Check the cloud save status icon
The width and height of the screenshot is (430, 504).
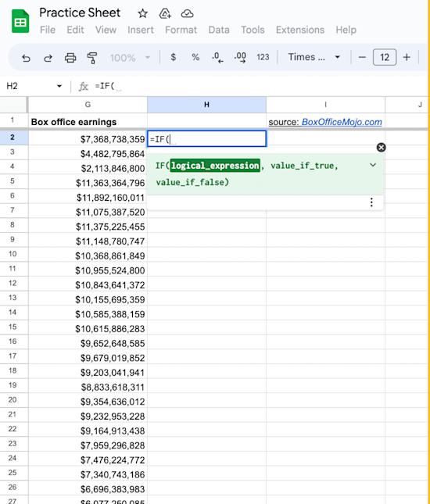[187, 13]
